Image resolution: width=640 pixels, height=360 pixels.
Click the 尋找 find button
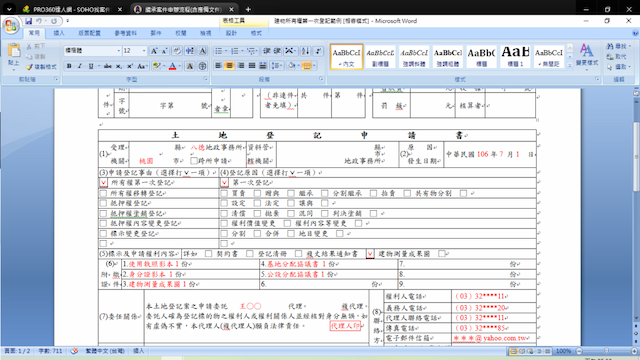coord(619,46)
